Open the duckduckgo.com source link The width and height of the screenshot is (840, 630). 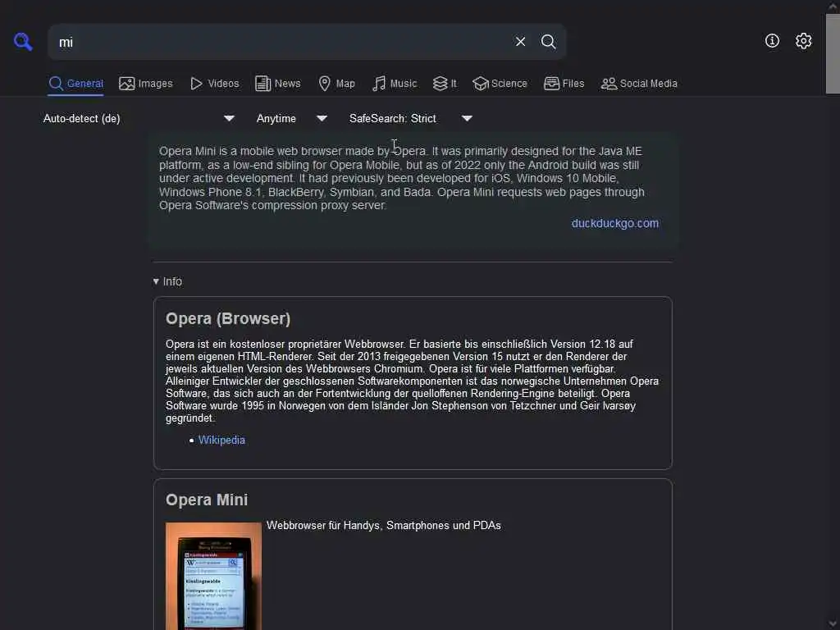pos(615,223)
